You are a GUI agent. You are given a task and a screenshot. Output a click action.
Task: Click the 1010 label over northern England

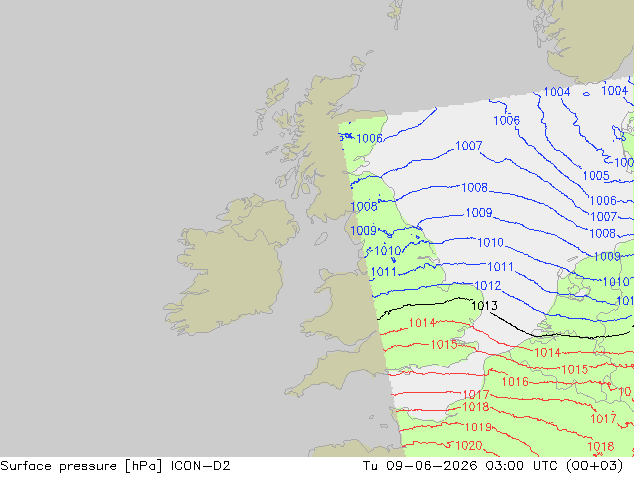tap(387, 251)
